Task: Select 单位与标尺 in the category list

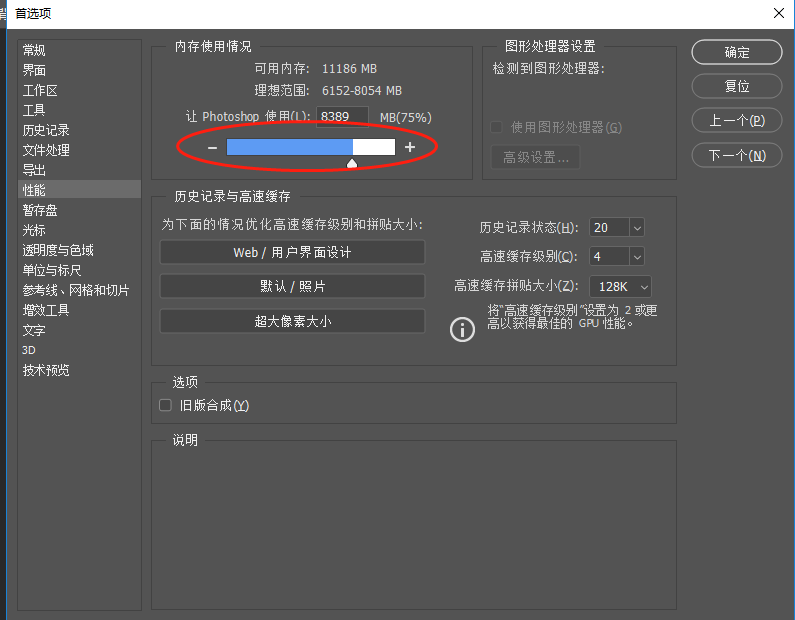Action: (79, 270)
